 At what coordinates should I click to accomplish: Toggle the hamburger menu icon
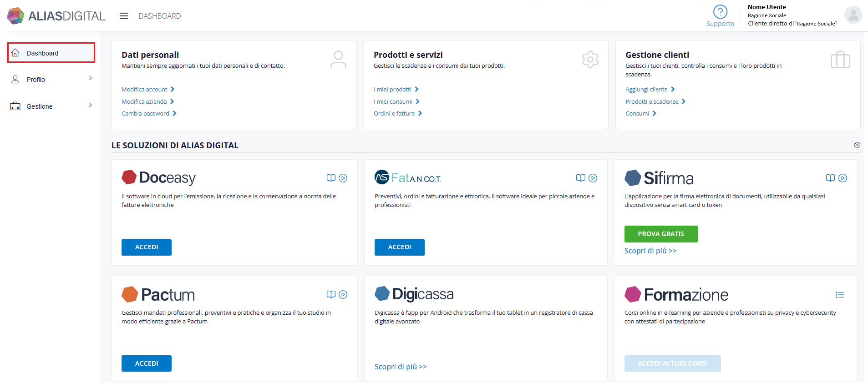click(124, 16)
